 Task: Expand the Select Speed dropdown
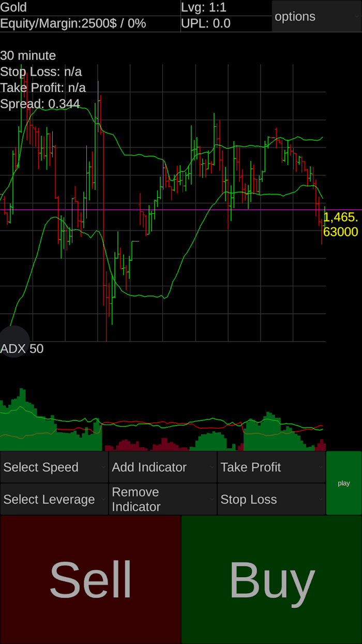click(x=54, y=467)
